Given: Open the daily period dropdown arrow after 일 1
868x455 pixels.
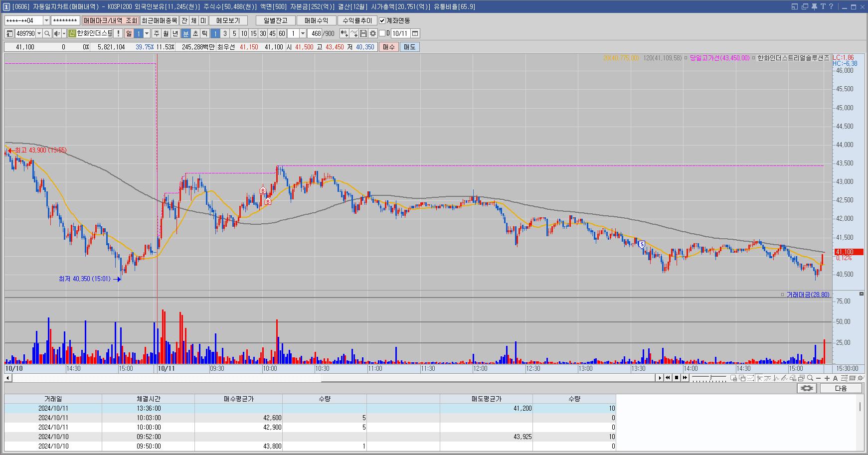Looking at the screenshot, I should pos(147,33).
